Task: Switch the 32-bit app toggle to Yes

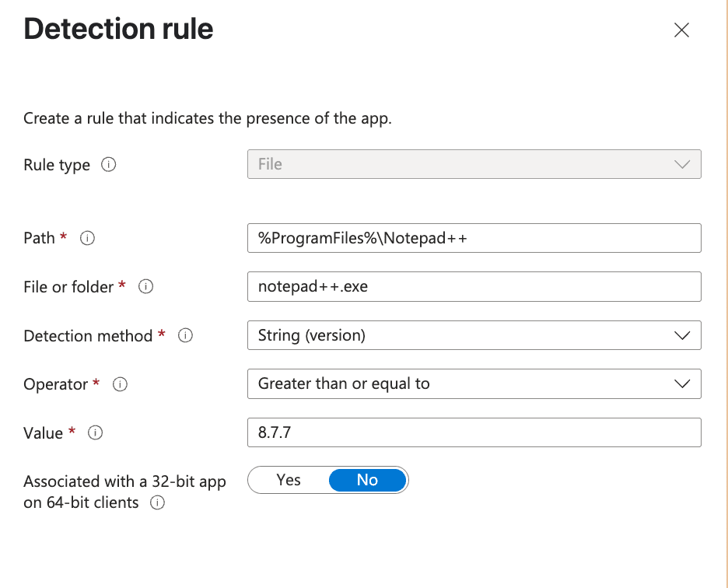Action: tap(288, 480)
